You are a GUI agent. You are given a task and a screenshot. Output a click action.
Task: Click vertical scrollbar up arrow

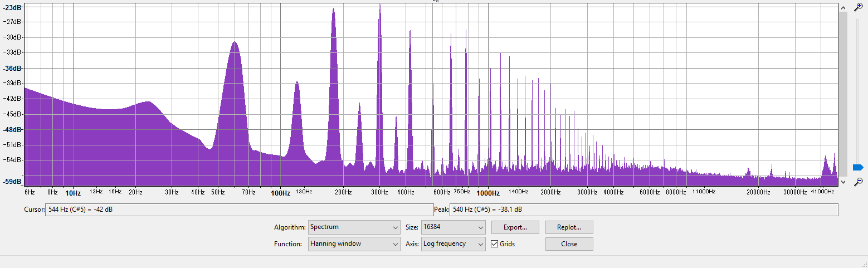(843, 7)
